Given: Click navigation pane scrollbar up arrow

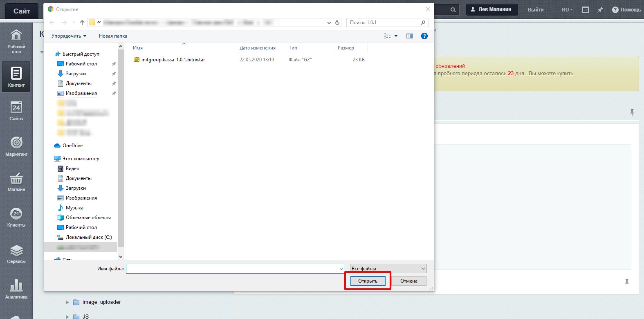Looking at the screenshot, I should coord(121,46).
